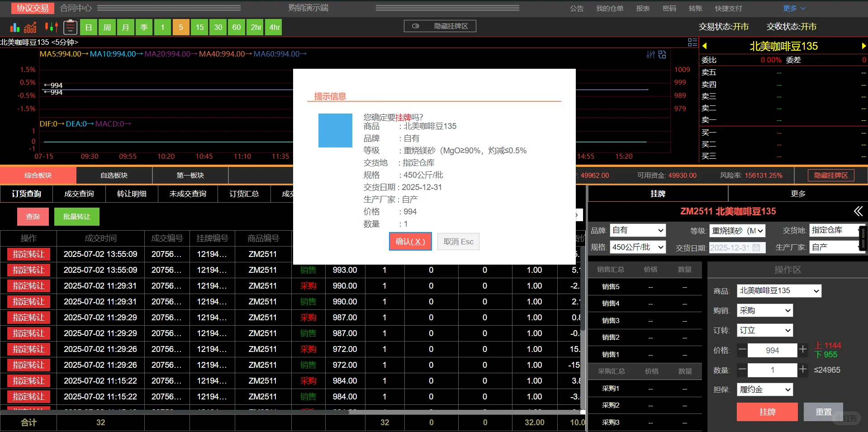
Task: Confirm listing with 确认 button in dialog
Action: pos(410,241)
